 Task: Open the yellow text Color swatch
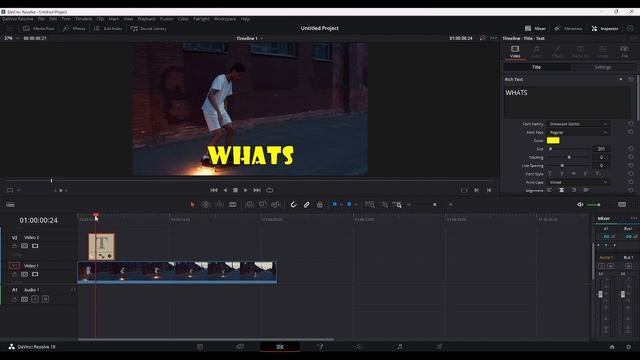[x=553, y=140]
